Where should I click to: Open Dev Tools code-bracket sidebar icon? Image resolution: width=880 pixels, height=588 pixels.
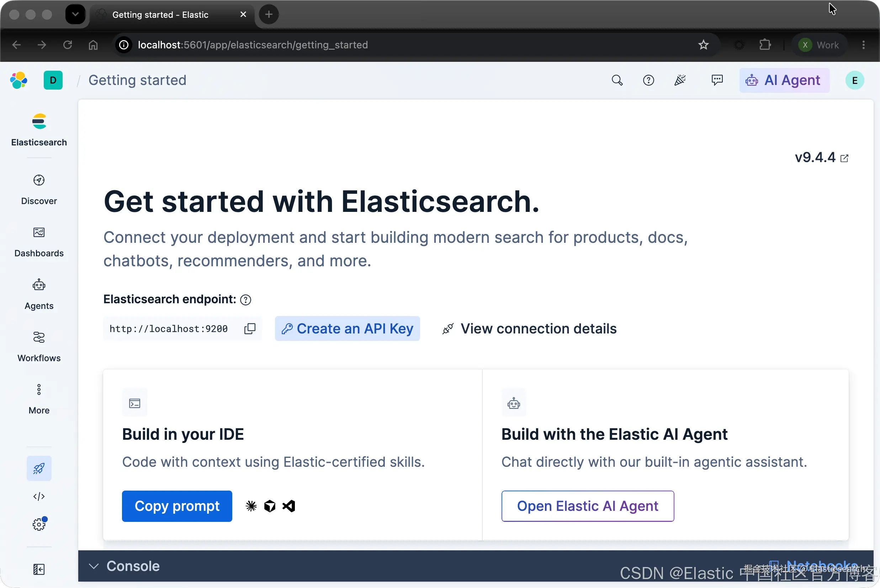click(39, 497)
